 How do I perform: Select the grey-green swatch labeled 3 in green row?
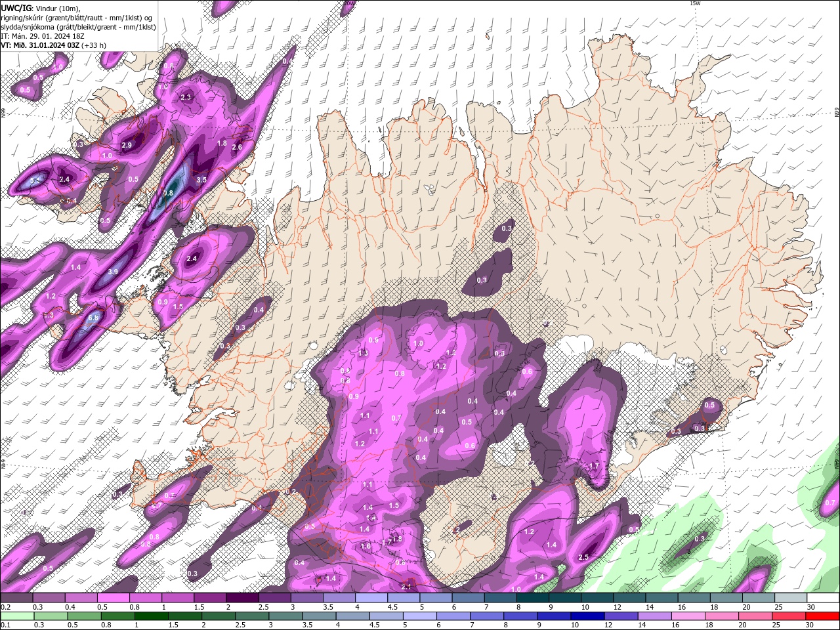(x=285, y=616)
